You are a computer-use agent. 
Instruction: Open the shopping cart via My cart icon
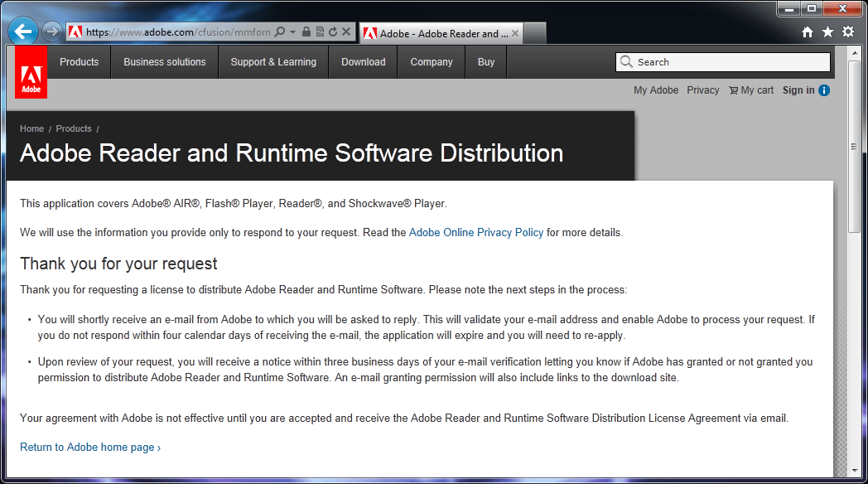[x=750, y=90]
